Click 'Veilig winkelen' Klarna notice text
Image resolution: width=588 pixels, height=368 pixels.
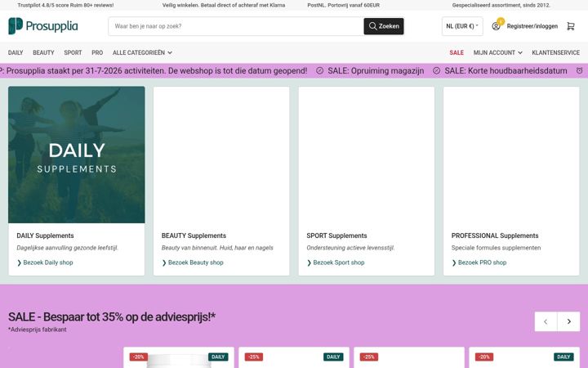point(224,5)
